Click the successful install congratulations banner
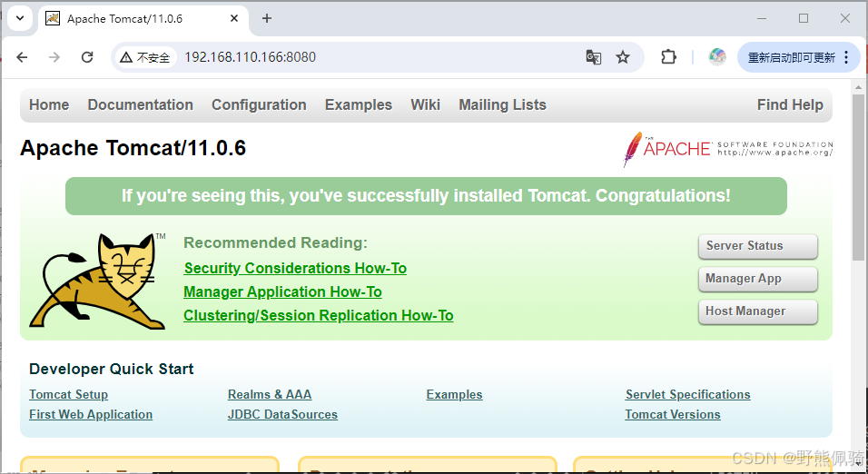868x474 pixels. click(x=426, y=196)
